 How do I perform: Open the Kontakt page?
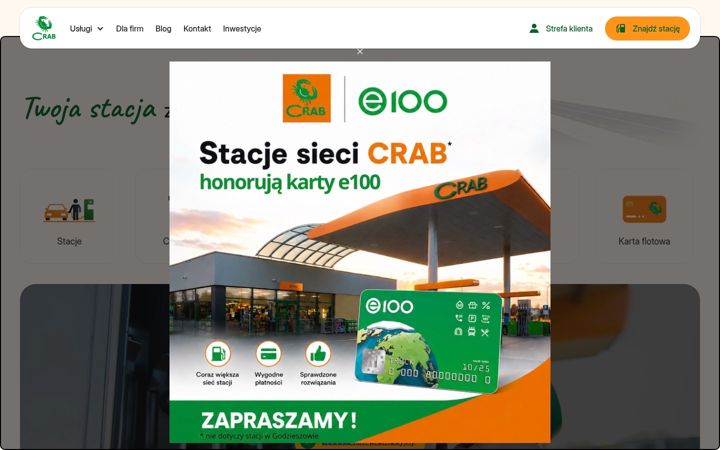[197, 28]
